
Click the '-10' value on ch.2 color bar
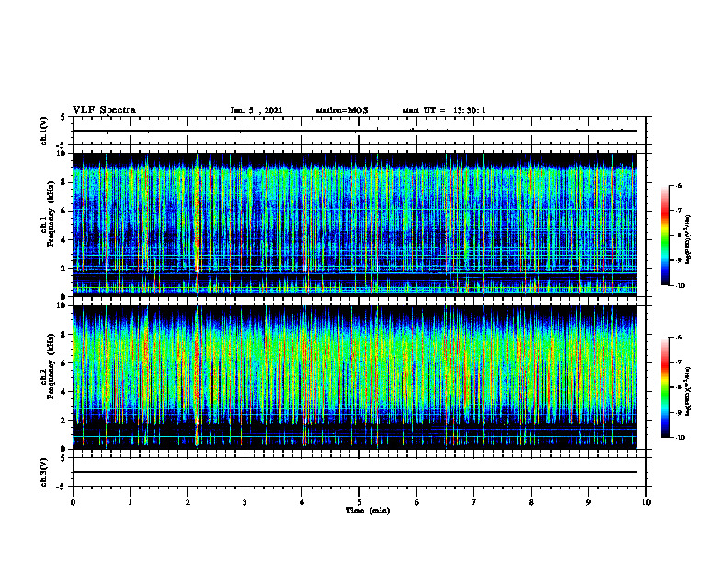coord(679,438)
